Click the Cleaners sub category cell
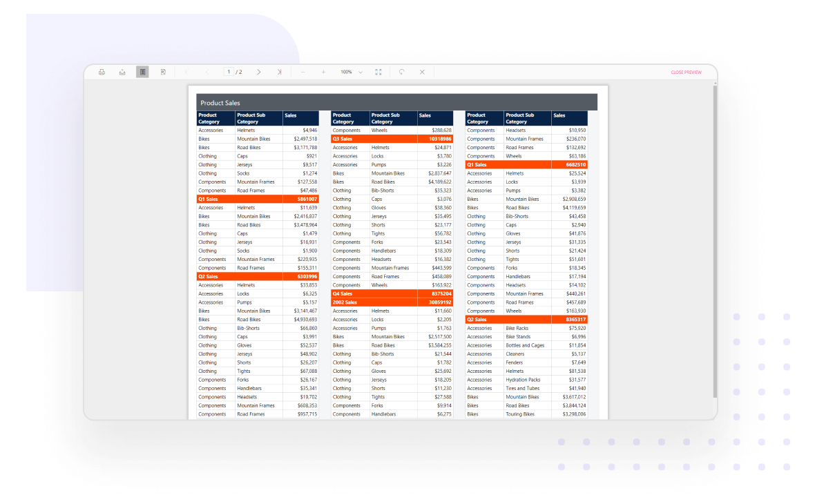 pos(515,354)
